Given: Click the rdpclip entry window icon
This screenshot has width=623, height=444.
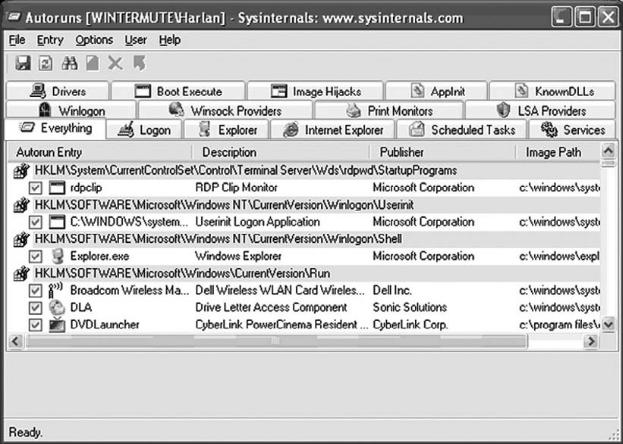Looking at the screenshot, I should tap(57, 188).
